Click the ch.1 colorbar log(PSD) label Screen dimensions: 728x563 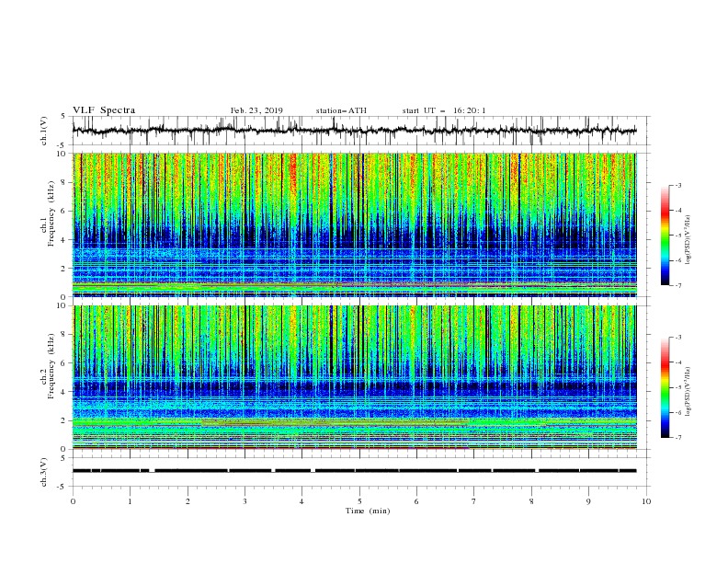coord(688,240)
